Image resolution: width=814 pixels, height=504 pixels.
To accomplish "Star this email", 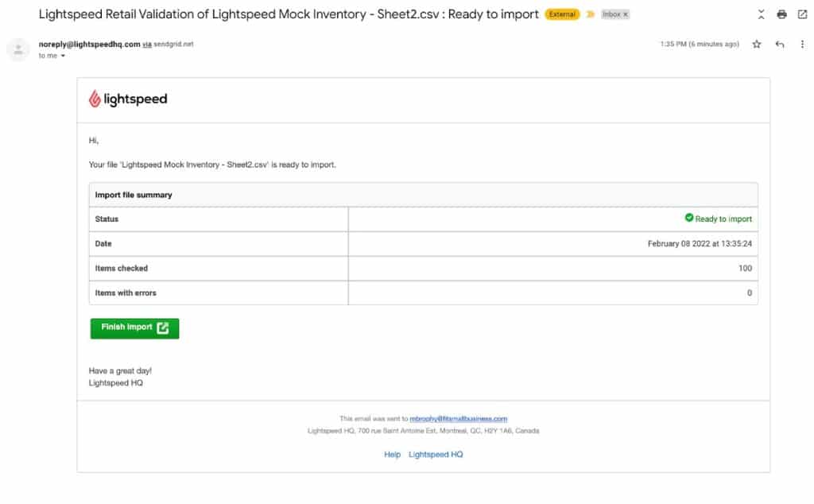I will pyautogui.click(x=756, y=44).
